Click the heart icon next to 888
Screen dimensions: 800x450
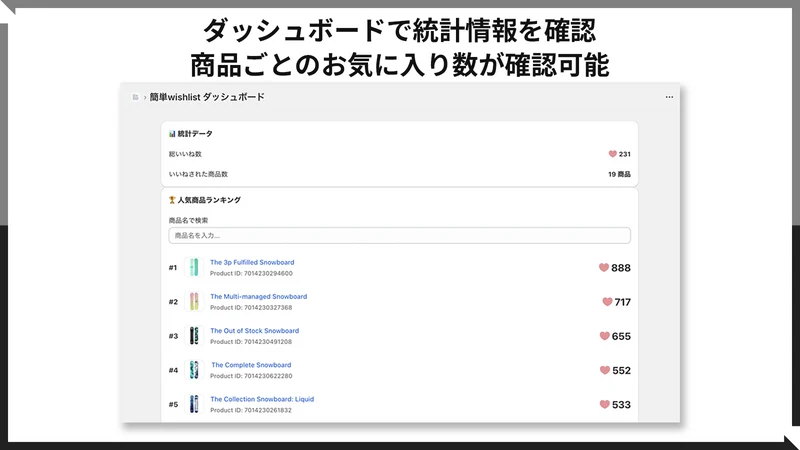click(604, 267)
